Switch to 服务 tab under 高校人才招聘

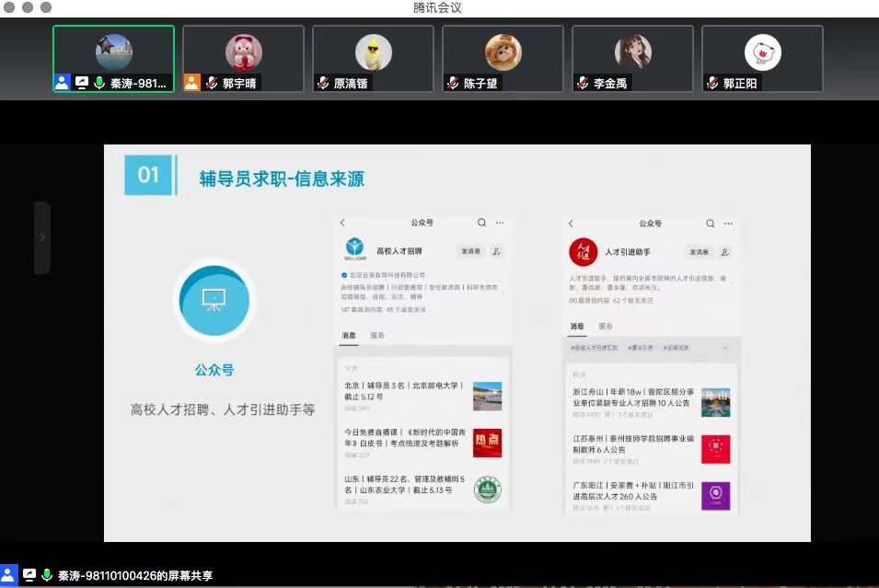point(377,336)
